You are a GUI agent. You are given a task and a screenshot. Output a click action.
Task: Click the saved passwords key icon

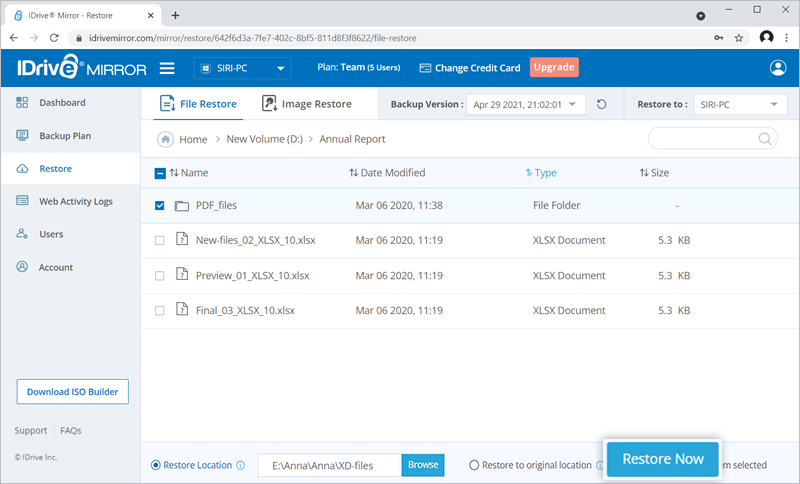point(718,38)
